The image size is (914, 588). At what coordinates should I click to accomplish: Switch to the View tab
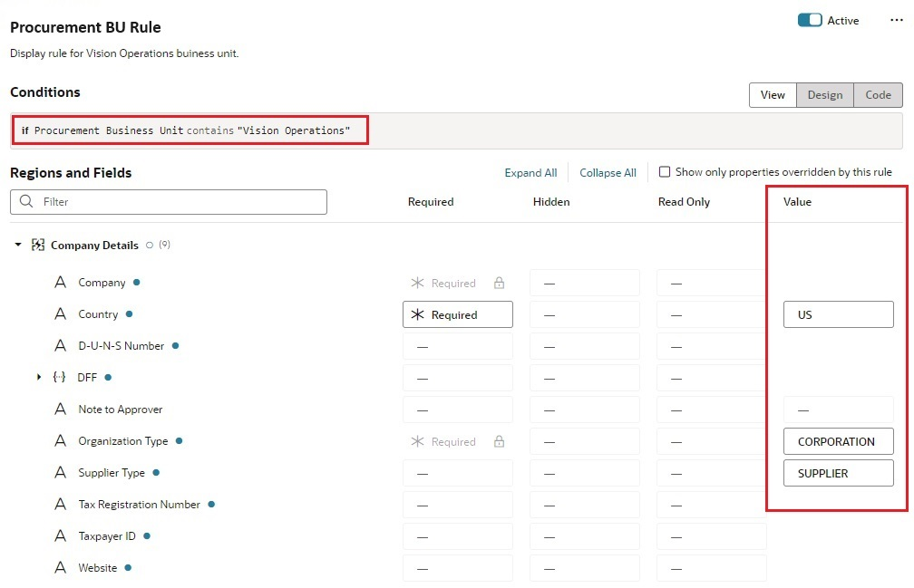coord(773,95)
